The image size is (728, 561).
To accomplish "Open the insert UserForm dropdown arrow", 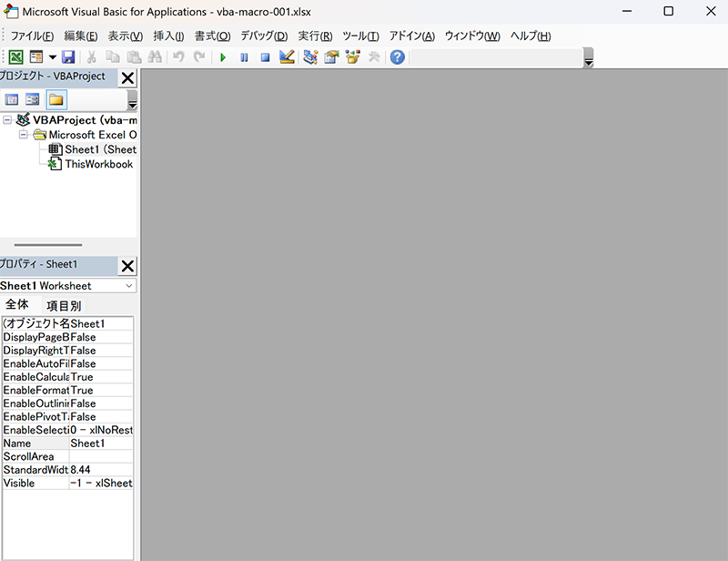I will tap(52, 57).
